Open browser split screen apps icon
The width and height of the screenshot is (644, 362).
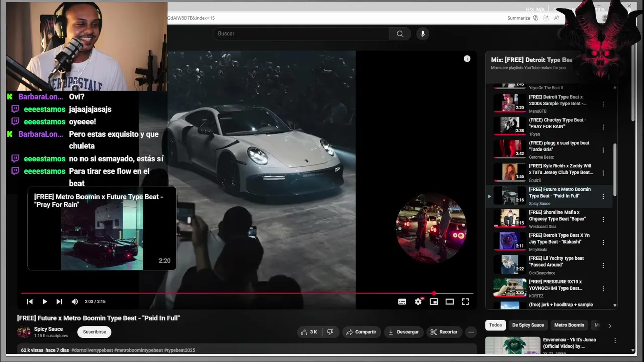click(x=546, y=18)
